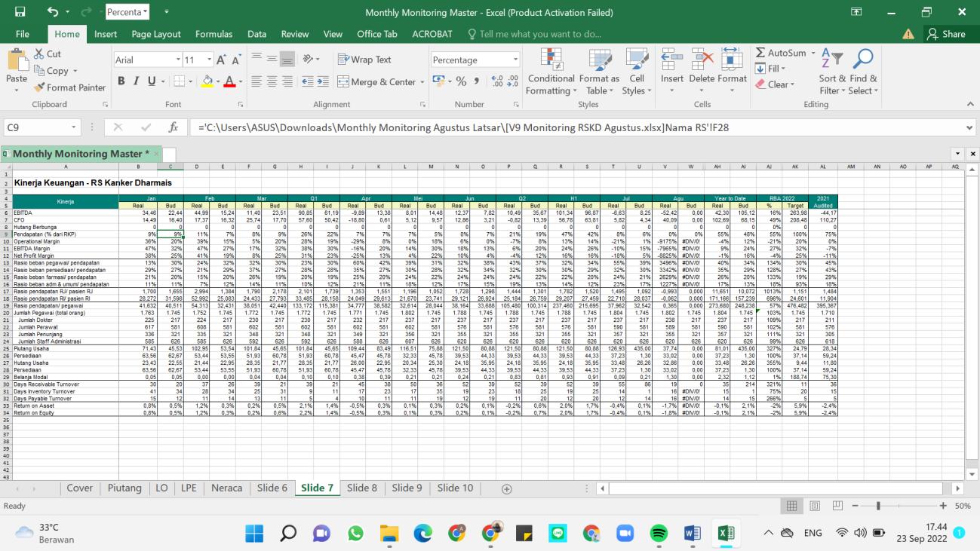Increase the font size with the larger A
The image size is (980, 551).
tap(223, 60)
